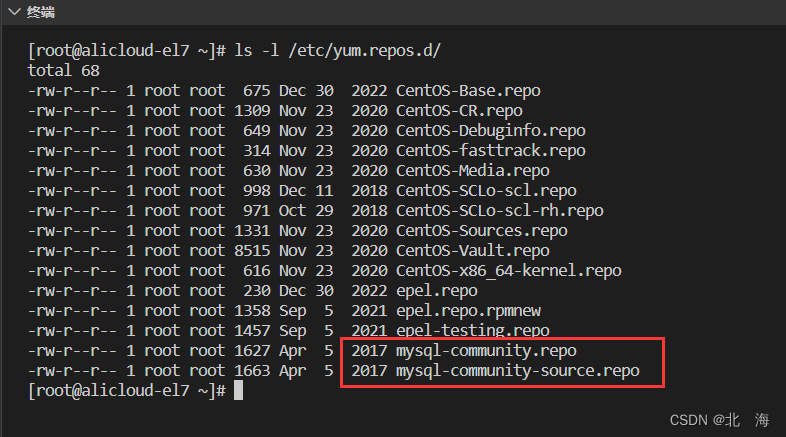The image size is (786, 437).
Task: Click the highlighted mysql-community.repo entry
Action: 486,351
